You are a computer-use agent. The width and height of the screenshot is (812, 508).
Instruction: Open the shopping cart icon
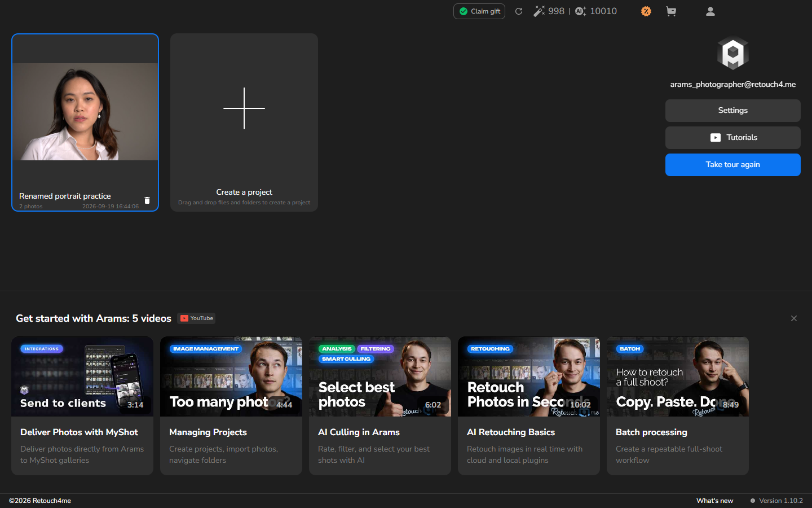tap(671, 11)
